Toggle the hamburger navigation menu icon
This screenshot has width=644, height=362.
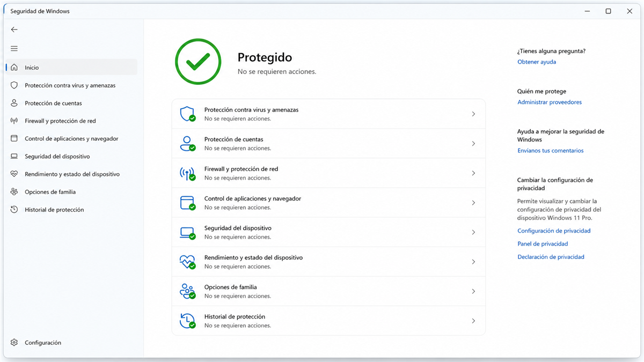(x=14, y=48)
